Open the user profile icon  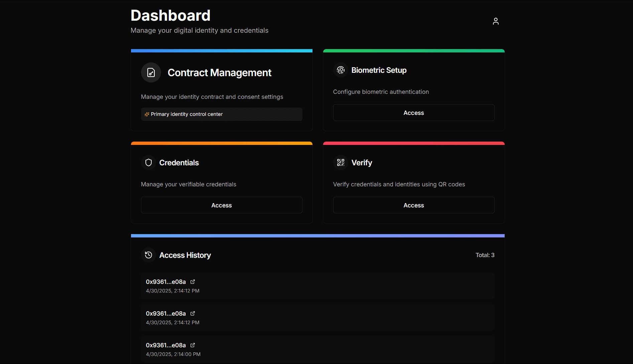tap(496, 21)
